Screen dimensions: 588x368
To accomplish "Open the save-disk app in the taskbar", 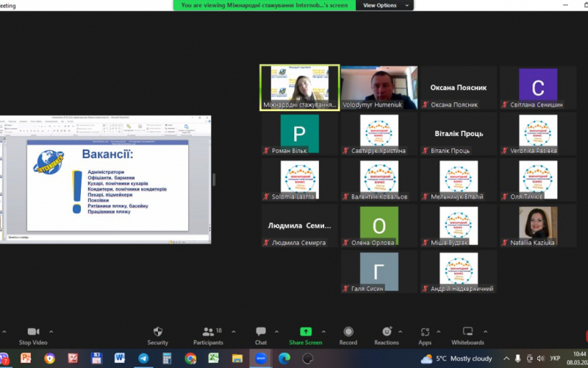I will click(96, 358).
